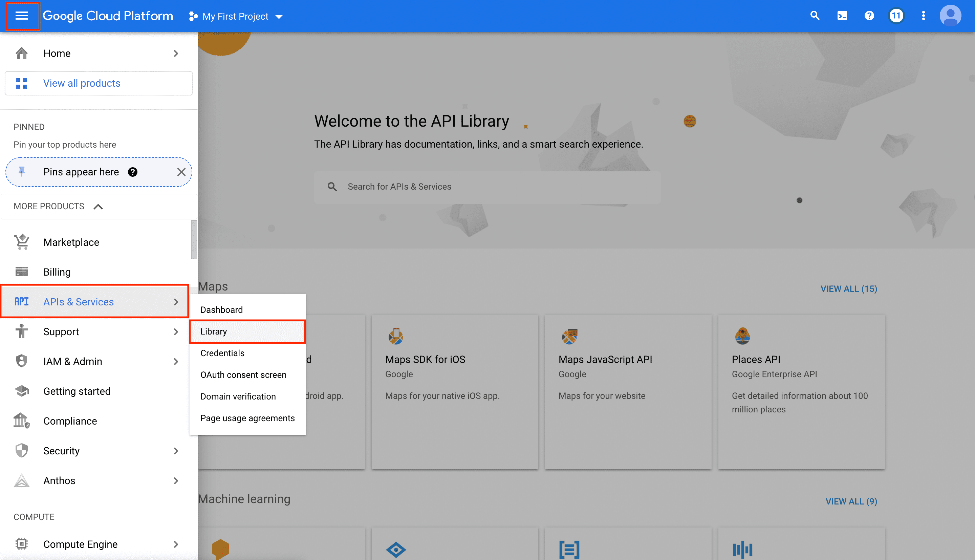Screen dimensions: 975x560
Task: Click the Getting started graduation cap icon
Action: click(22, 391)
